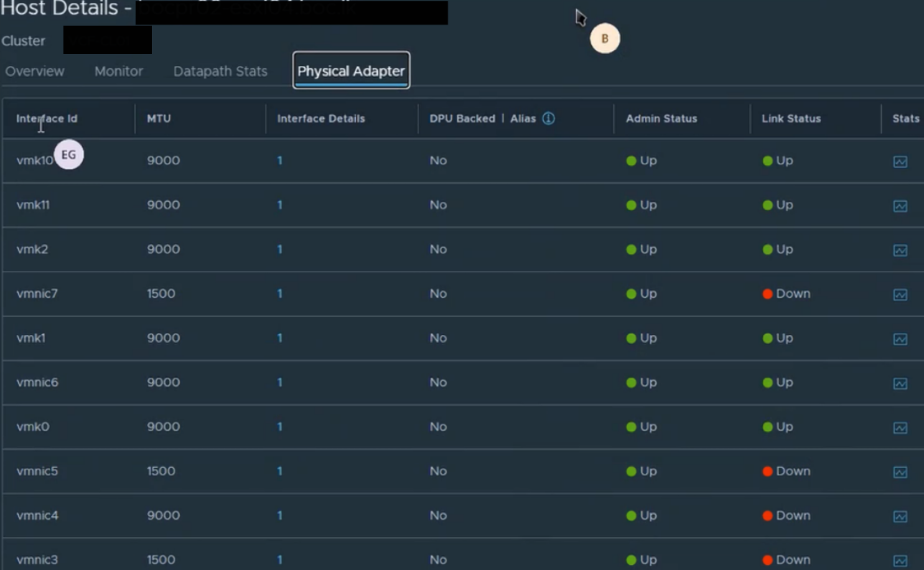Click interface details link for vmnic7
The width and height of the screenshot is (924, 570).
(280, 294)
